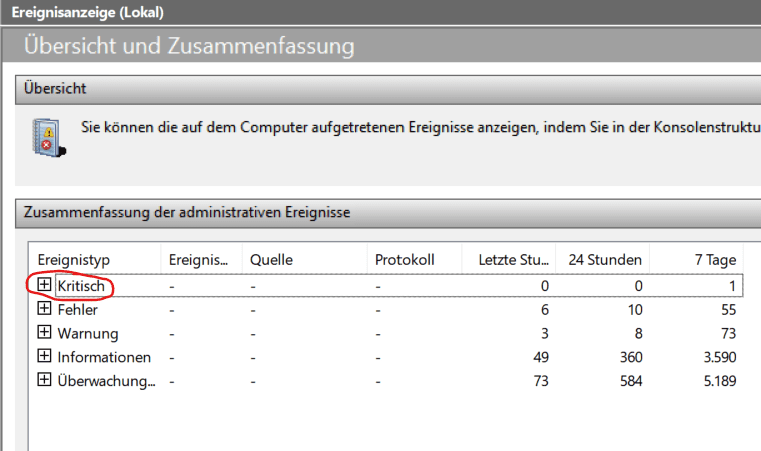This screenshot has width=761, height=451.
Task: Sort by the 24 Stunden column
Action: tap(603, 260)
